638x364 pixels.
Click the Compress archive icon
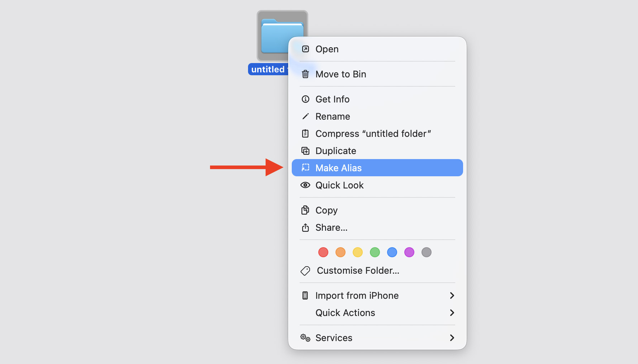tap(305, 134)
